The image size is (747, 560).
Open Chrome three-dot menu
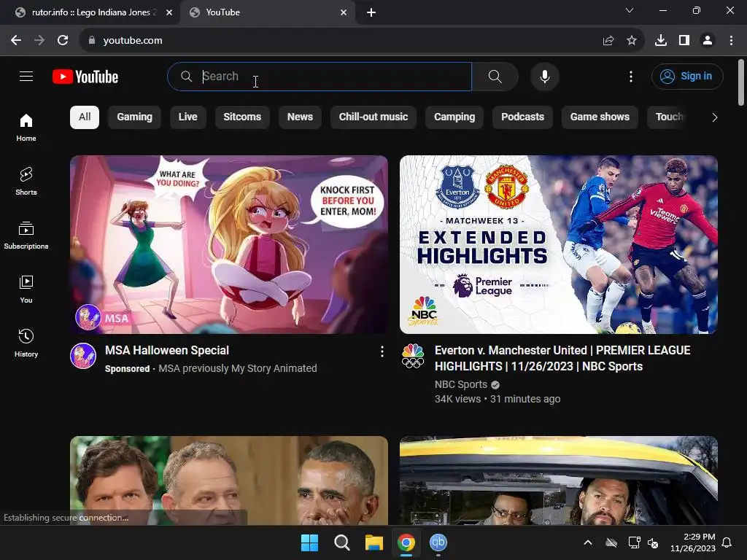click(x=731, y=41)
